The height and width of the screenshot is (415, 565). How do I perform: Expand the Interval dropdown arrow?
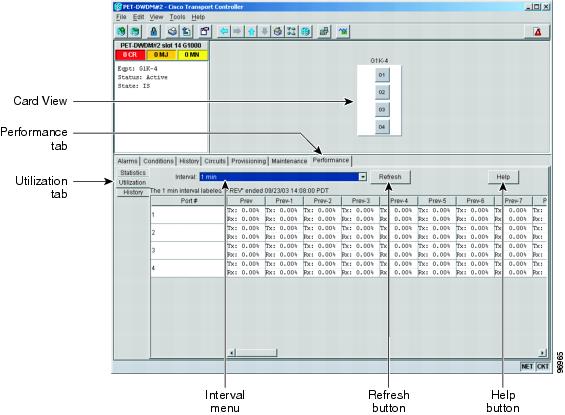point(362,177)
